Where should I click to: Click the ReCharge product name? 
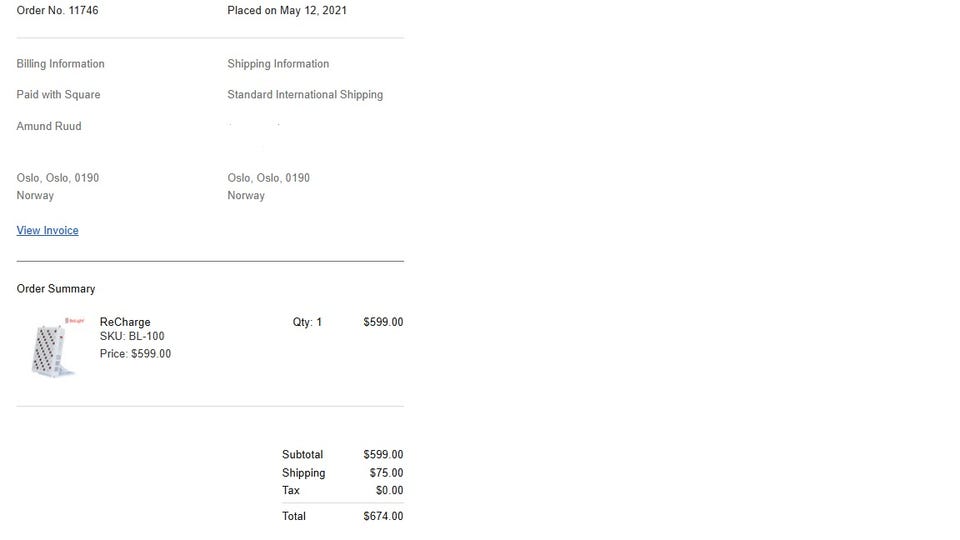pyautogui.click(x=125, y=322)
